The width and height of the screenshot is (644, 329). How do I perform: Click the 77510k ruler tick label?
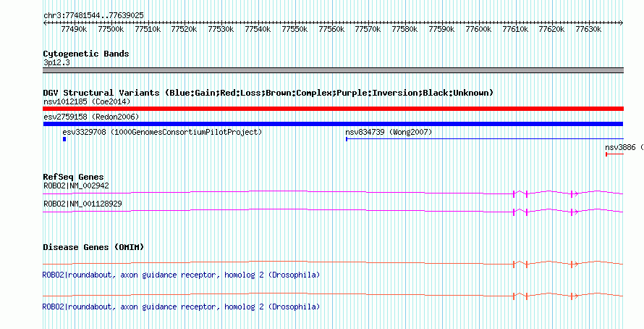coord(148,30)
